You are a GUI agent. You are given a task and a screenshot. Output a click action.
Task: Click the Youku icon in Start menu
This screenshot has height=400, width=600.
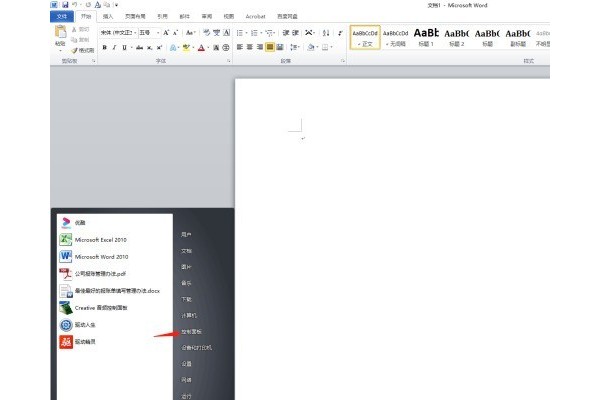pos(66,223)
